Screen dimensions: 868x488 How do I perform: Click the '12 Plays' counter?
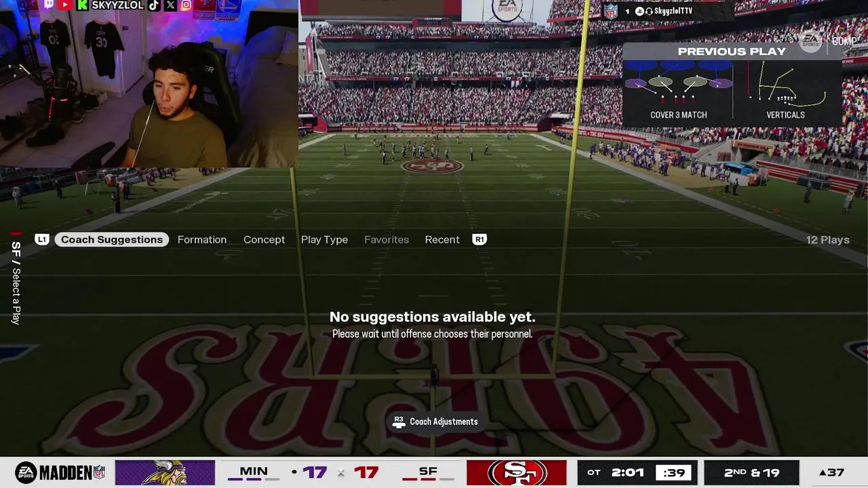tap(827, 240)
